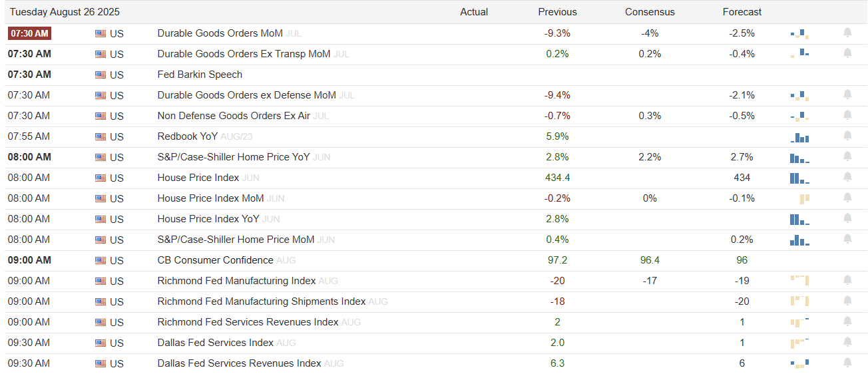Click the US flag beside Fed Barkin Speech

(101, 75)
